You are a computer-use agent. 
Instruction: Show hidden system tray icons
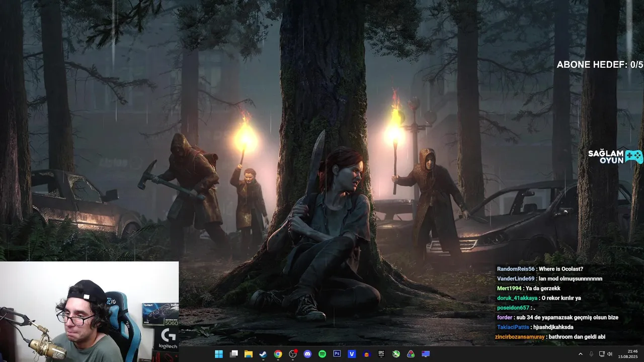[580, 354]
